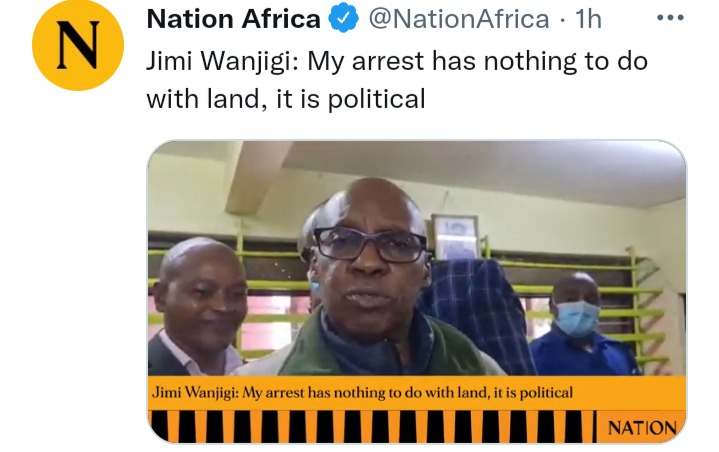This screenshot has height=452, width=719.
Task: Click the plaid cloth behind the speaker
Action: (477, 312)
